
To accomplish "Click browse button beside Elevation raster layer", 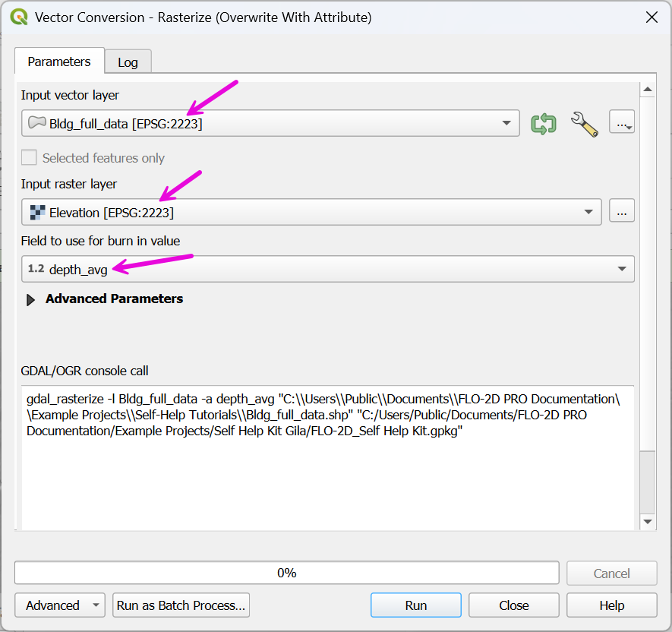I will [621, 213].
